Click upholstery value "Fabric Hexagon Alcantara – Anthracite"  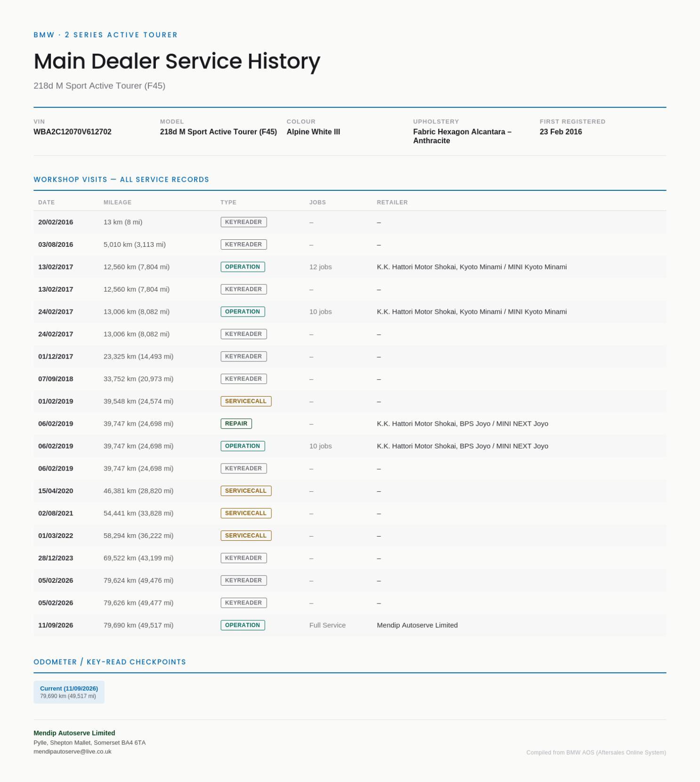(462, 136)
